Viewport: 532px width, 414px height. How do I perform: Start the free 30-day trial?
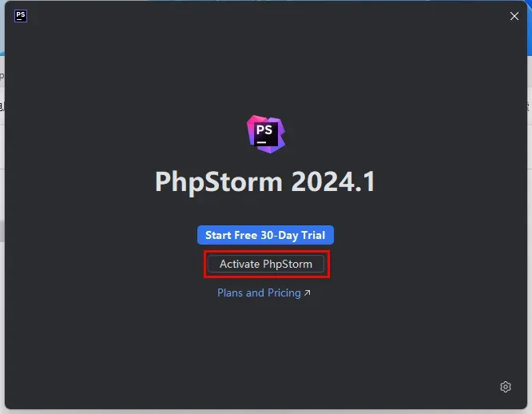[265, 235]
